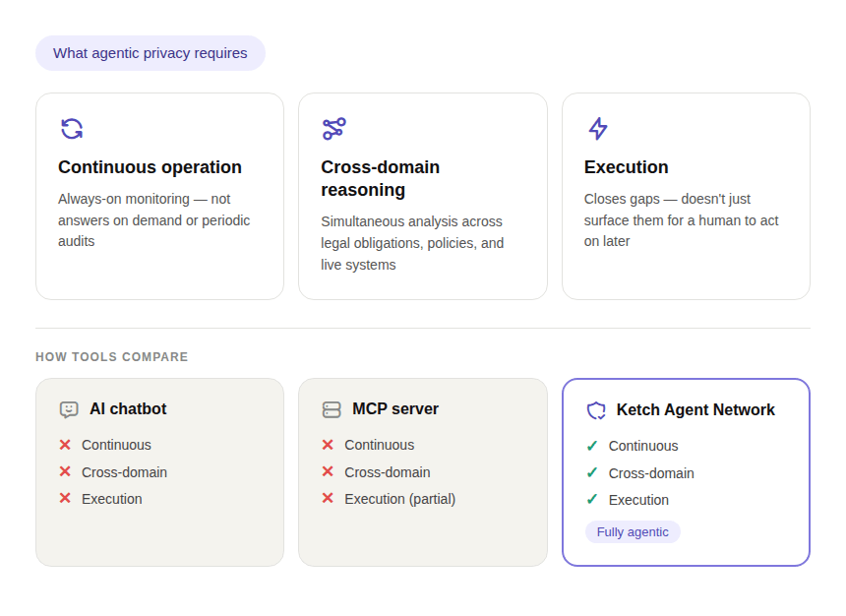Click 'Cross-domain' text in Ketch Agent Network card

click(651, 473)
